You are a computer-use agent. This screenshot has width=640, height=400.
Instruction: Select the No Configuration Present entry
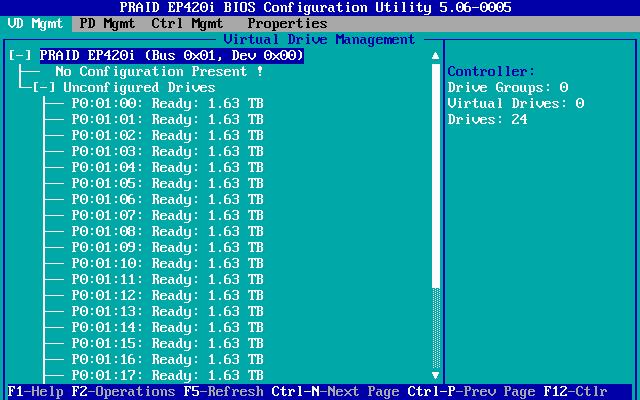tap(160, 71)
